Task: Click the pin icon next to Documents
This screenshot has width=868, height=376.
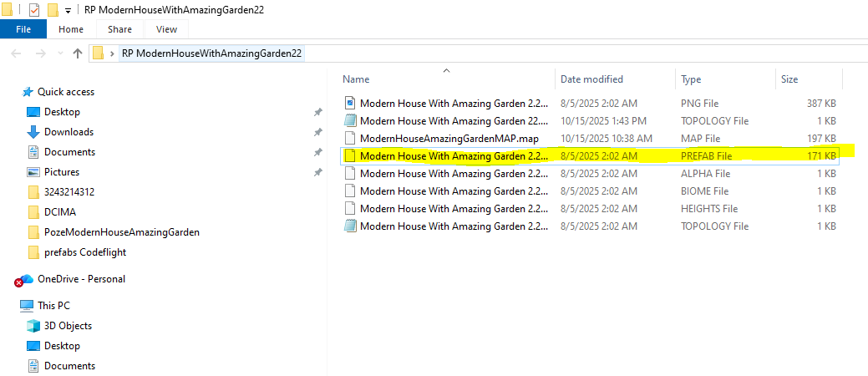Action: click(x=317, y=152)
